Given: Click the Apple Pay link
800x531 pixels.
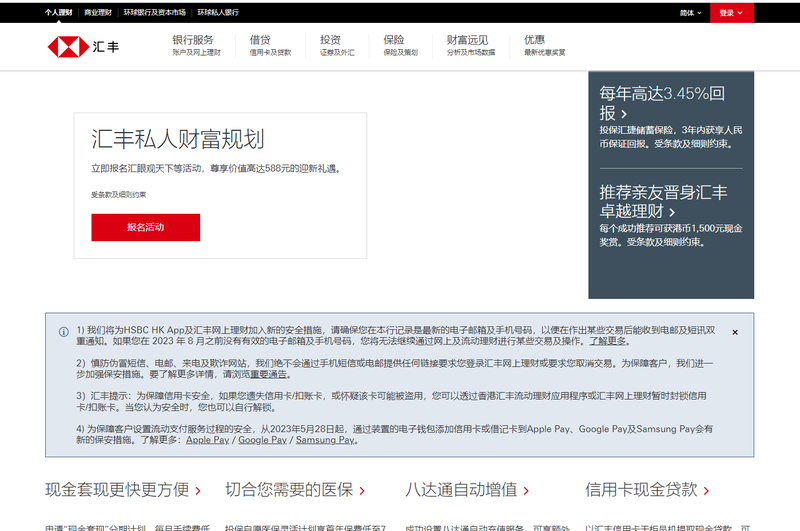Looking at the screenshot, I should coord(208,440).
